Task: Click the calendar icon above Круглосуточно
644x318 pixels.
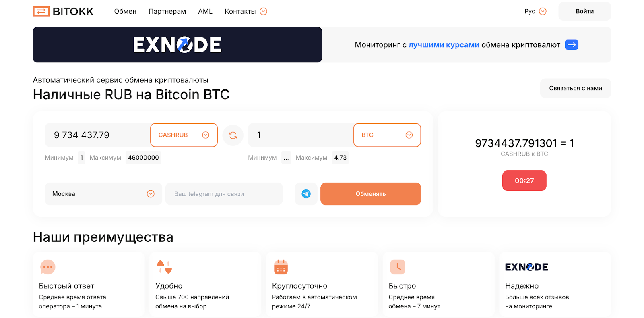Action: [281, 267]
